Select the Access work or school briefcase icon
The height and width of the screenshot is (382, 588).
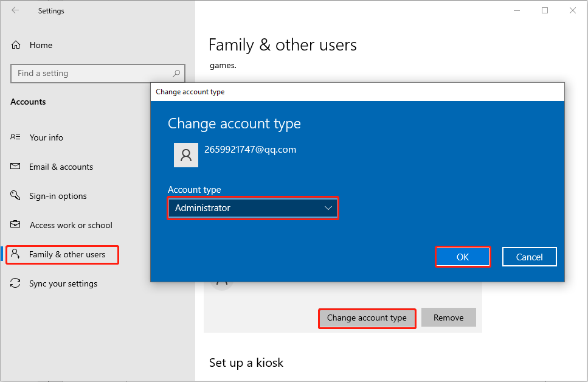[x=15, y=225]
